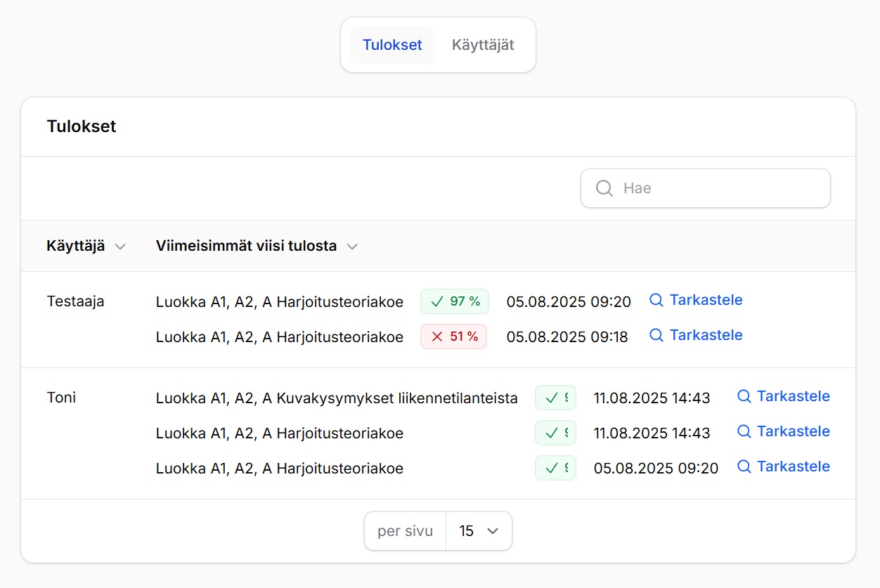Open the per sivu 15 dropdown
The height and width of the screenshot is (588, 880).
point(479,531)
